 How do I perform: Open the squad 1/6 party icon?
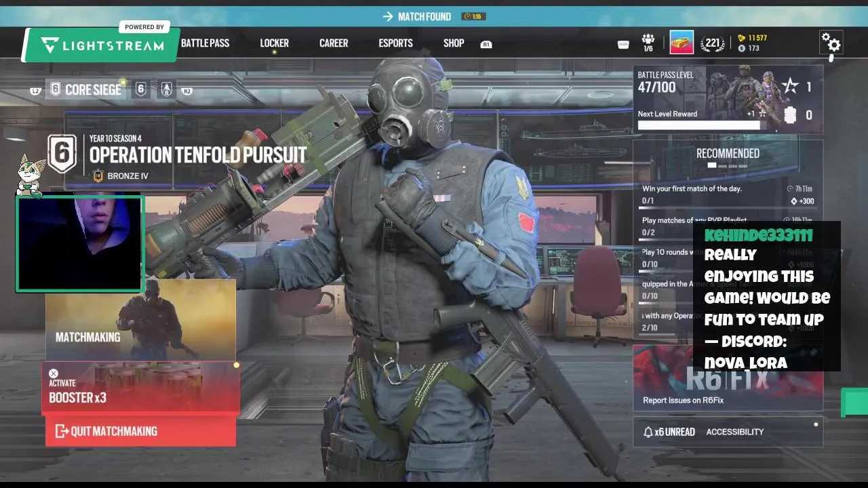[x=648, y=43]
